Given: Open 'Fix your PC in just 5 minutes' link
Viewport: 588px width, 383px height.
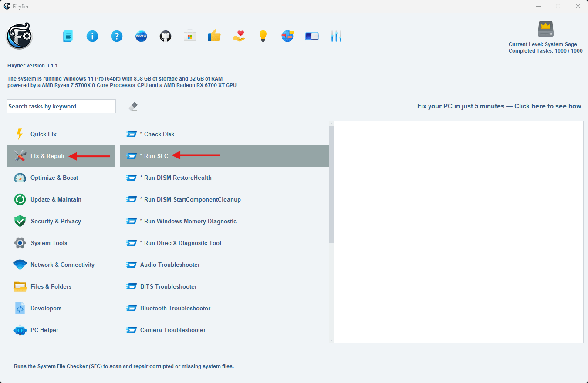Looking at the screenshot, I should tap(500, 106).
